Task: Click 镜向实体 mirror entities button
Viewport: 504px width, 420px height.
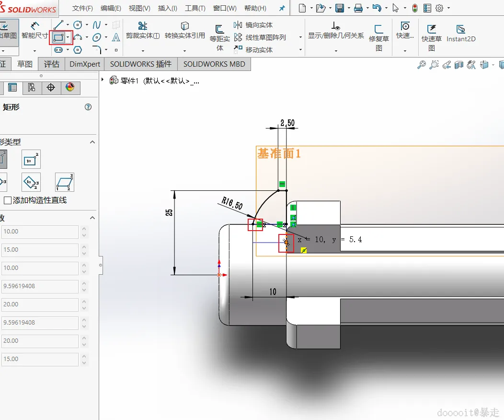Action: coord(253,25)
